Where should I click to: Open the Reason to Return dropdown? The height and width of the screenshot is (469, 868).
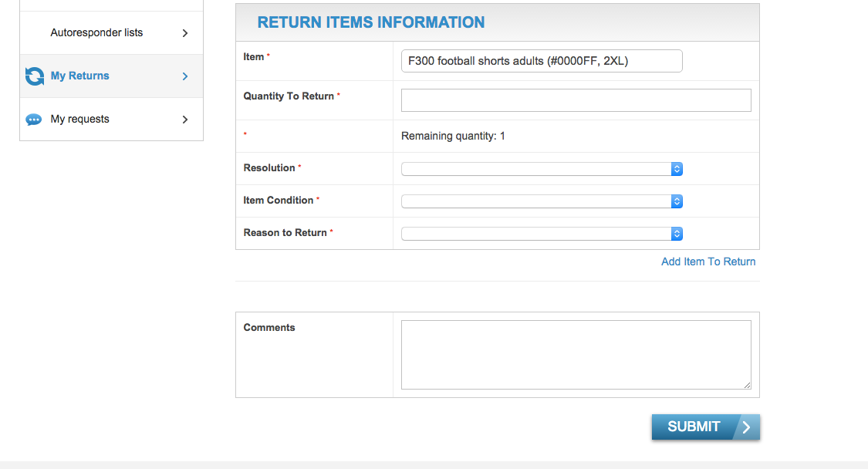[x=542, y=234]
